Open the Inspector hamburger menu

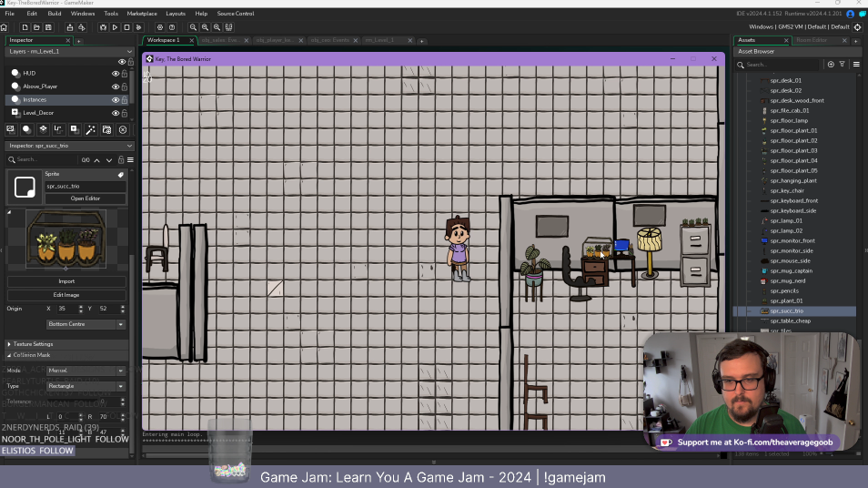click(131, 160)
